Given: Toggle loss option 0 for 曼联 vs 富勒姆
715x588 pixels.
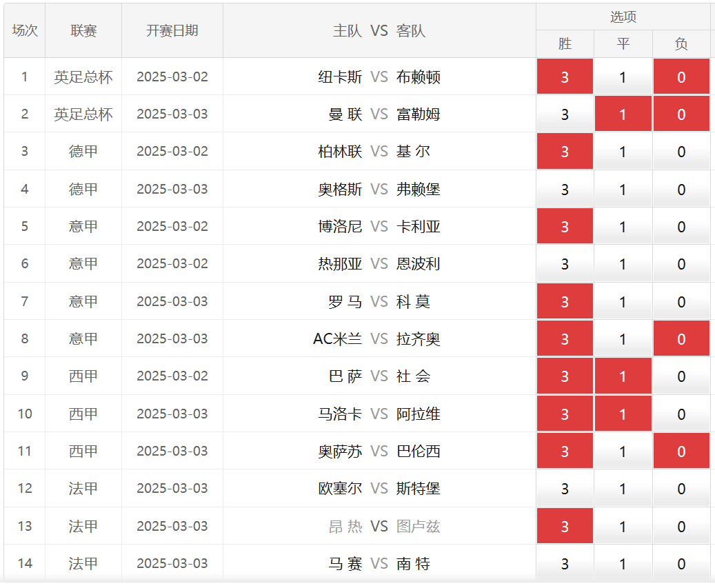Looking at the screenshot, I should point(681,114).
